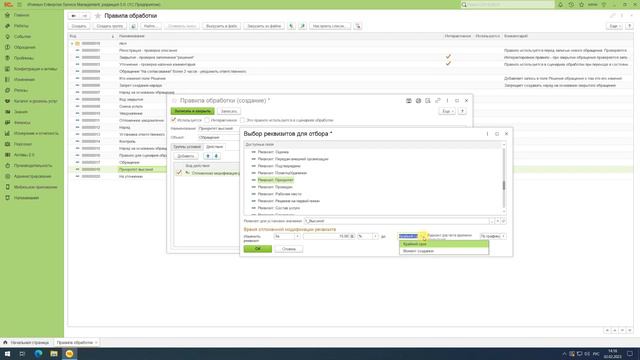Screen dimensions: 640x360
Task: Add Правила обработки to favorites star
Action: click(98, 16)
